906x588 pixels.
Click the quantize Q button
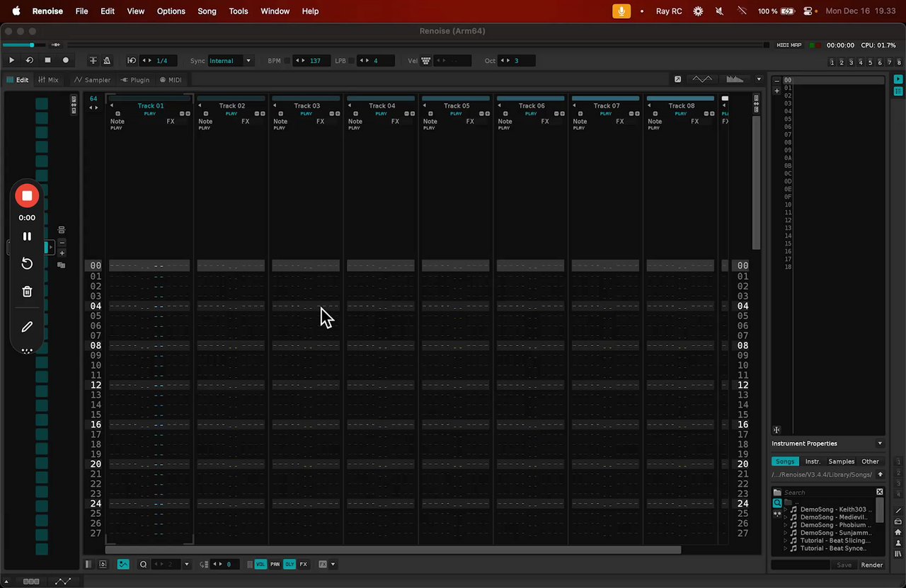coord(143,565)
